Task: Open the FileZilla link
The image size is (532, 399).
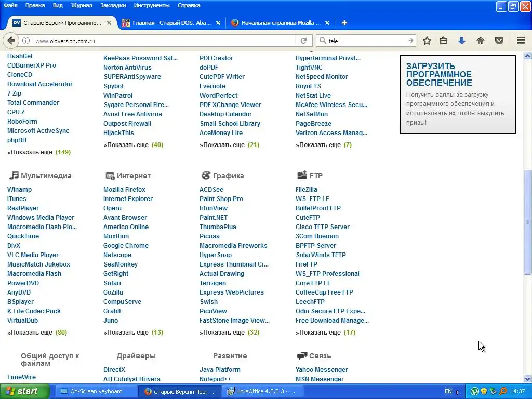Action: [307, 190]
